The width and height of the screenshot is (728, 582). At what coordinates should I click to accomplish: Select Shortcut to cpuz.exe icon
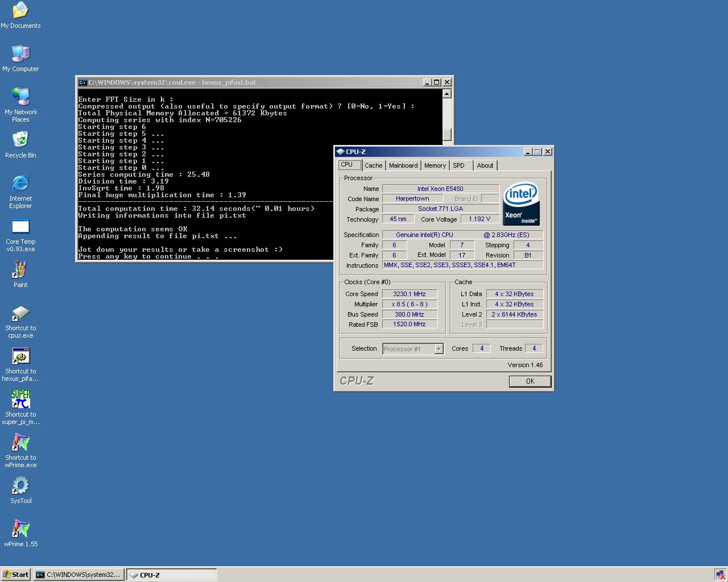pyautogui.click(x=20, y=321)
